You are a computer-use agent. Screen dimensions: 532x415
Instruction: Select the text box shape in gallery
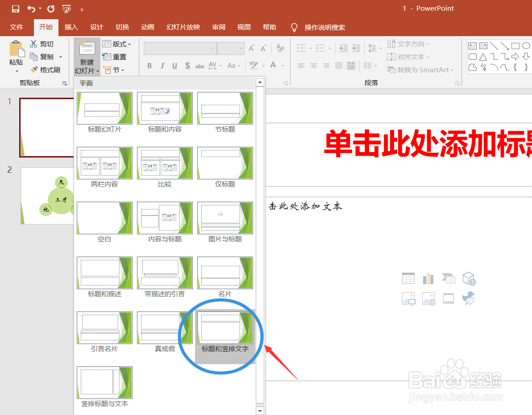(472, 46)
